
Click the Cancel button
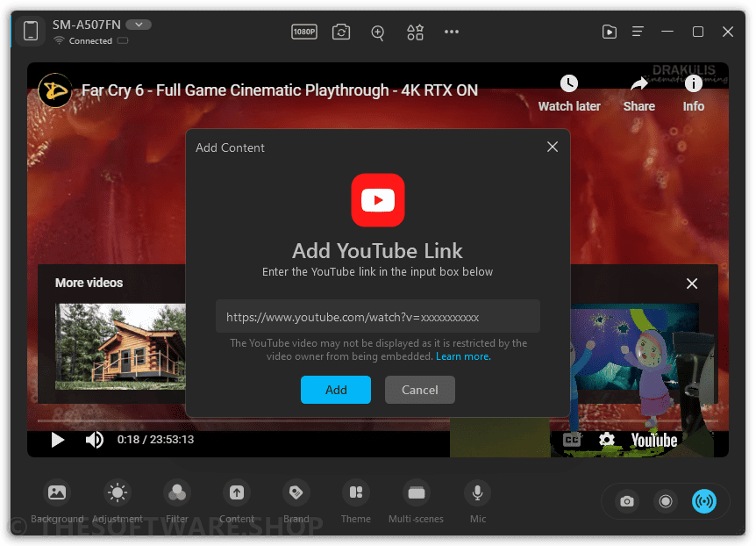[419, 390]
